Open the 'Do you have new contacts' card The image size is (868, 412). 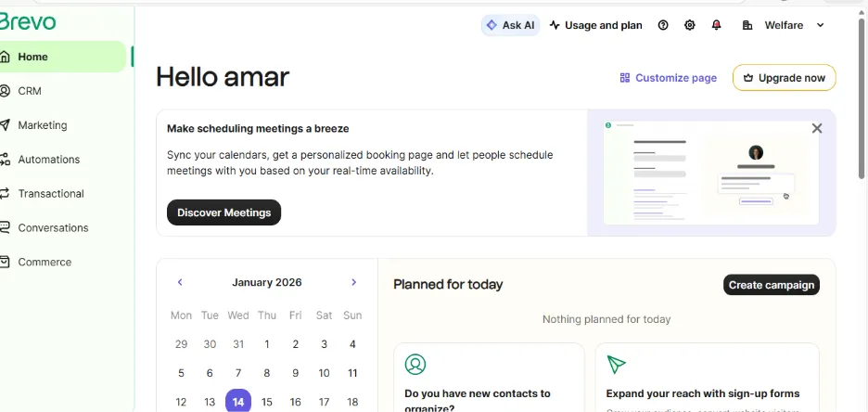489,378
